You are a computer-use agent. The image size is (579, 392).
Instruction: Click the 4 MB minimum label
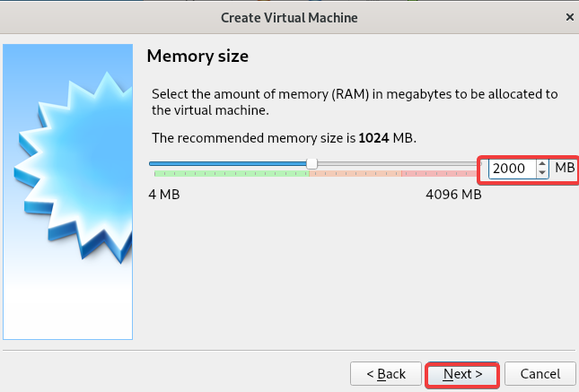tap(164, 195)
